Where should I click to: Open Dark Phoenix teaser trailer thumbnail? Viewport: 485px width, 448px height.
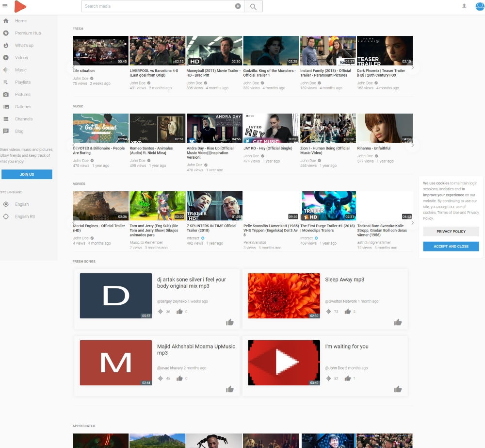[x=385, y=50]
